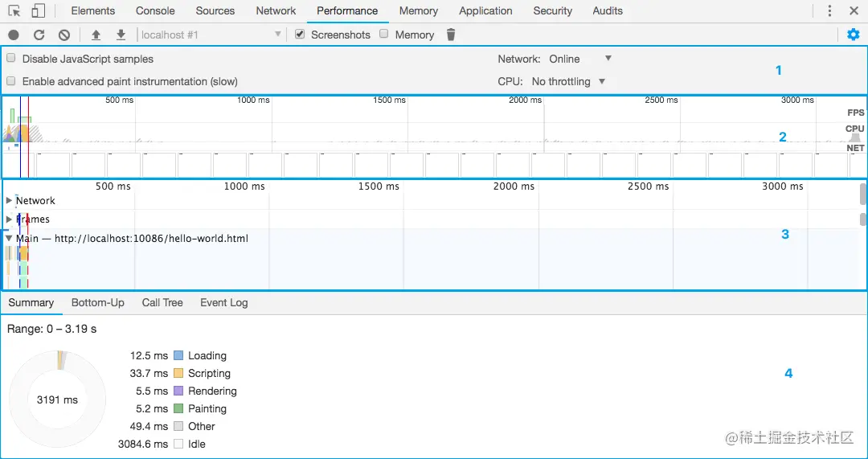Screen dimensions: 868x459
Task: Click the 3191 ms donut chart center
Action: tap(58, 400)
